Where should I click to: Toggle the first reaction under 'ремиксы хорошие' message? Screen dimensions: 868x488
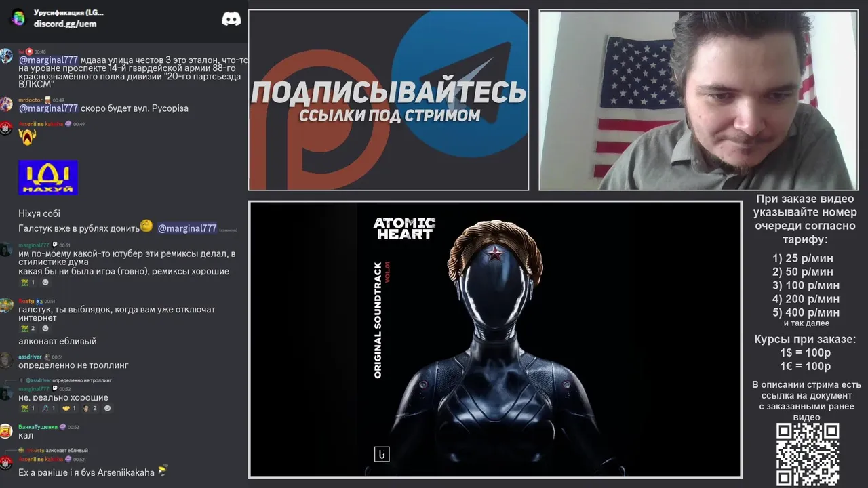click(x=28, y=283)
